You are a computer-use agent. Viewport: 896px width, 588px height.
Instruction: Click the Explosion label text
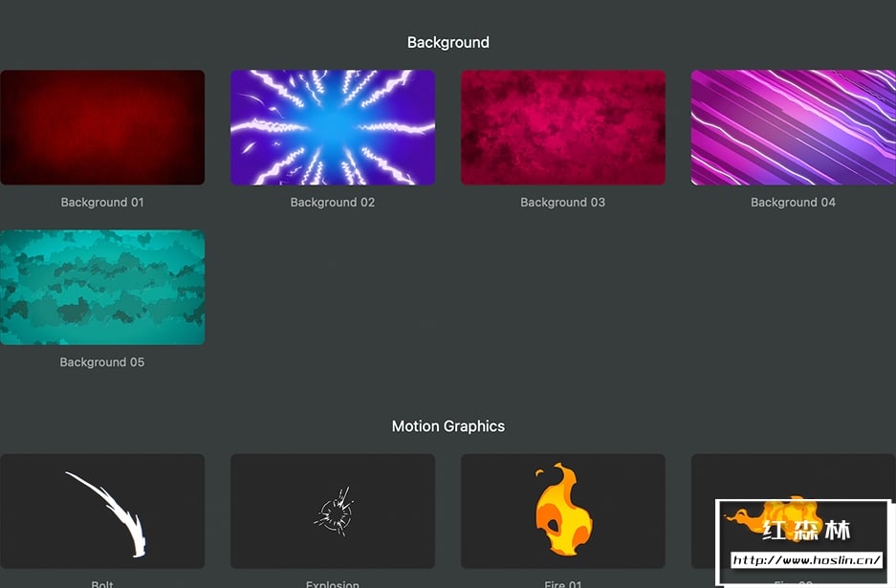[333, 584]
